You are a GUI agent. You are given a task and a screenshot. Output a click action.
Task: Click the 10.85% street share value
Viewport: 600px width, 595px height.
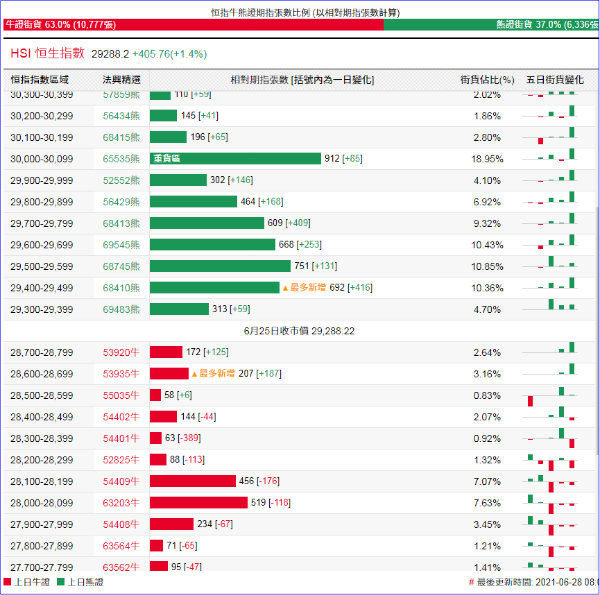tap(487, 266)
